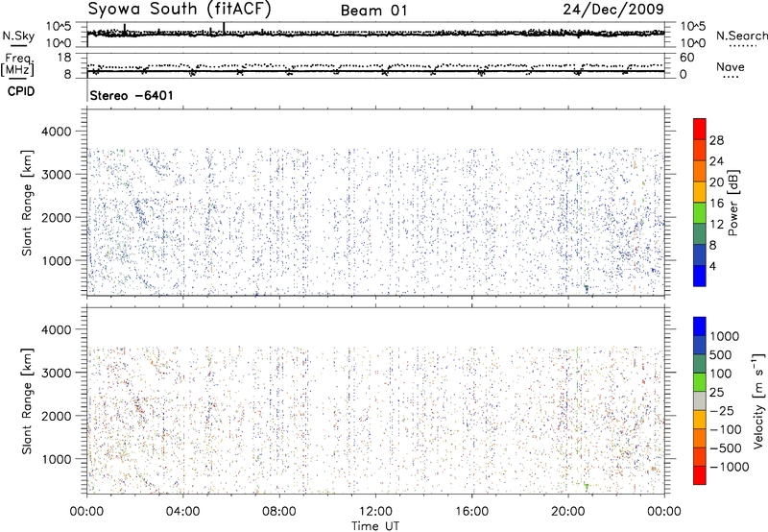768x532 pixels.
Task: Click the light green Power colorbar segment
Action: 700,213
